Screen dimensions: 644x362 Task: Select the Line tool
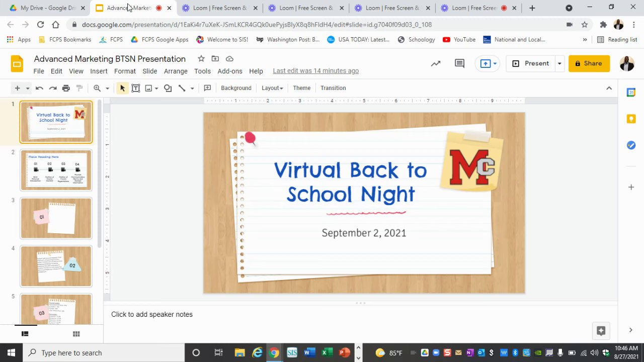pos(182,88)
